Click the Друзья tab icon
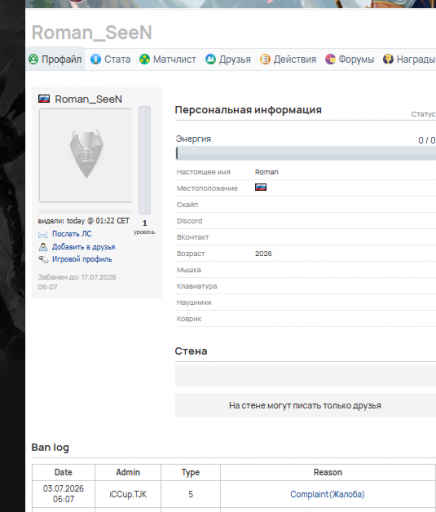 (x=210, y=59)
